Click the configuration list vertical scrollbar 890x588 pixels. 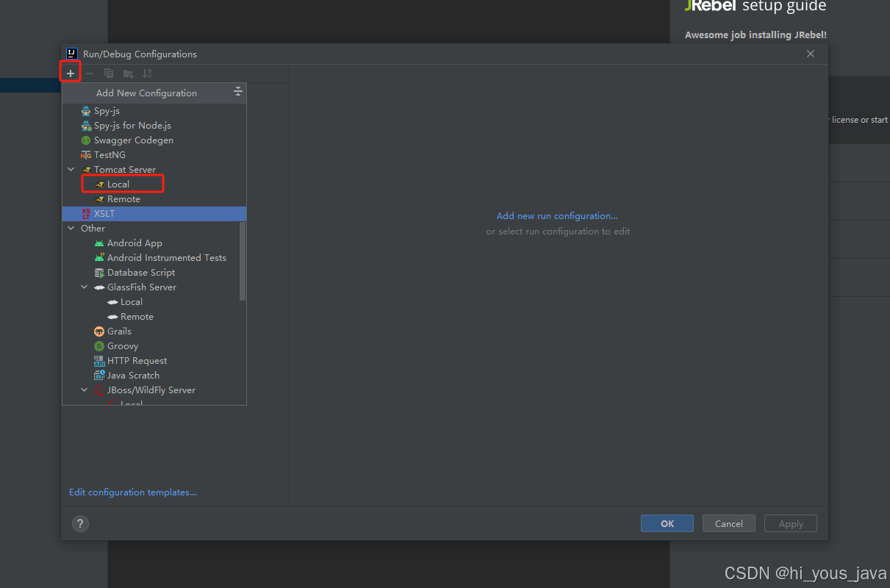[x=243, y=261]
